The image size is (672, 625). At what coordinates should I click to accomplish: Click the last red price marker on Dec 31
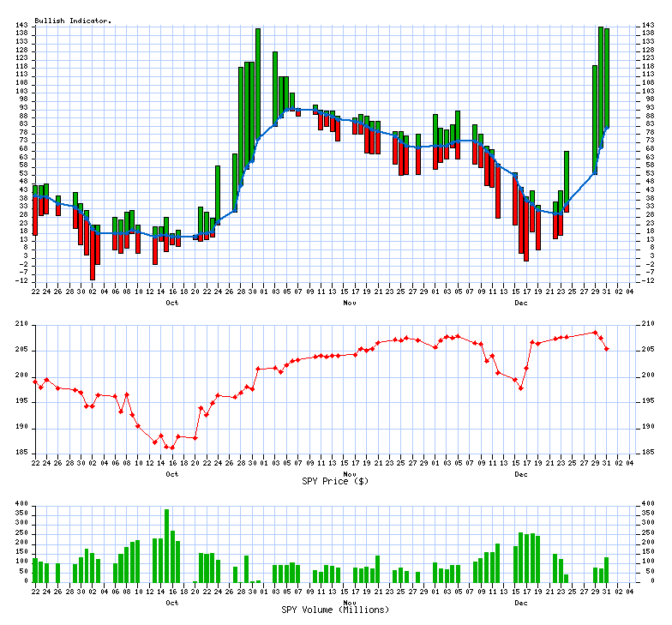[x=607, y=349]
